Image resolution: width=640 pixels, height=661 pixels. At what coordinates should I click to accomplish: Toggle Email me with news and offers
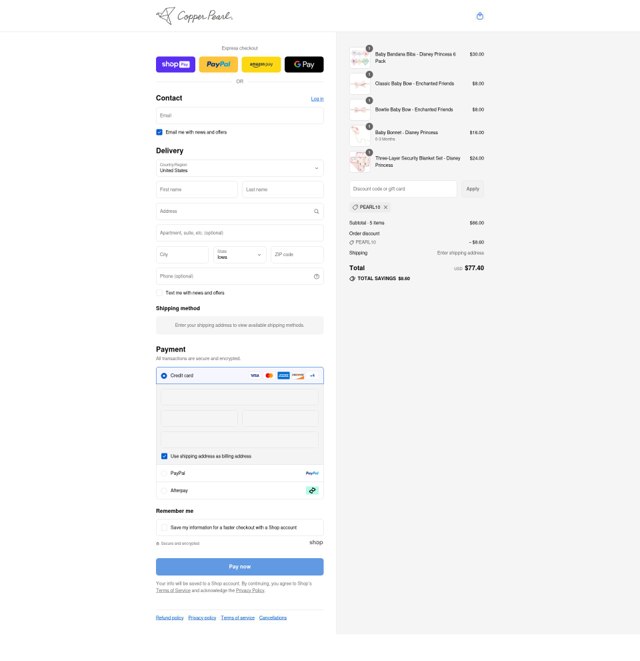[x=159, y=132]
